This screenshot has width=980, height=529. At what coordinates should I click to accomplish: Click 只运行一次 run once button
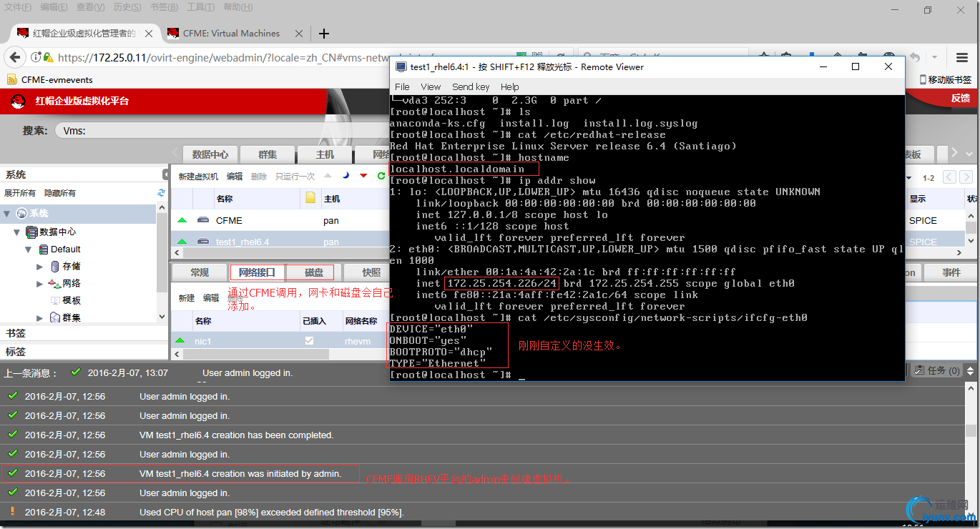[295, 177]
